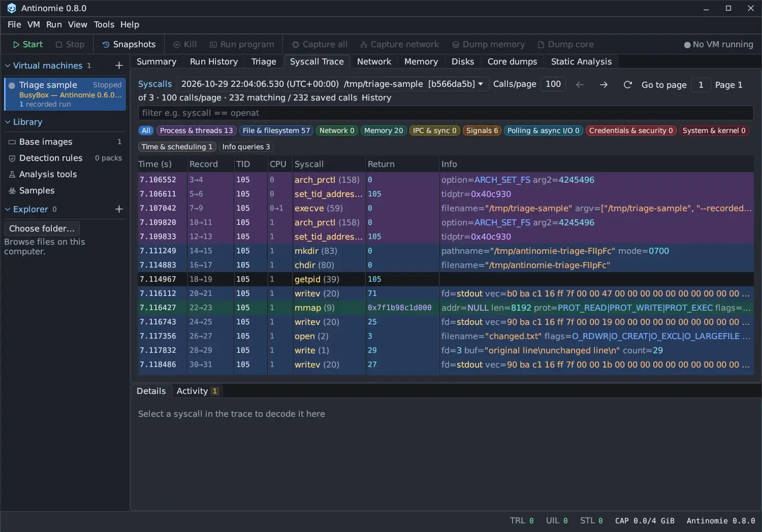This screenshot has height=532, width=762.
Task: Toggle the Memory 20 filter chip
Action: tap(384, 130)
